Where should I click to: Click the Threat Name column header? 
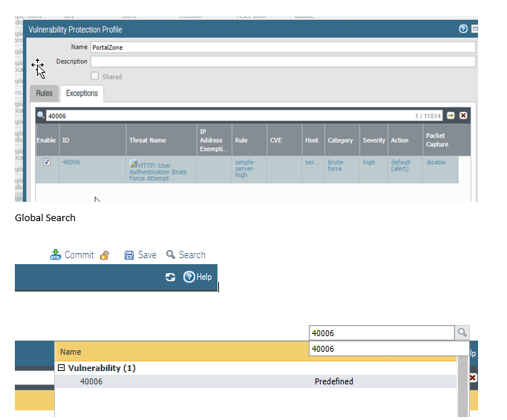coord(161,140)
